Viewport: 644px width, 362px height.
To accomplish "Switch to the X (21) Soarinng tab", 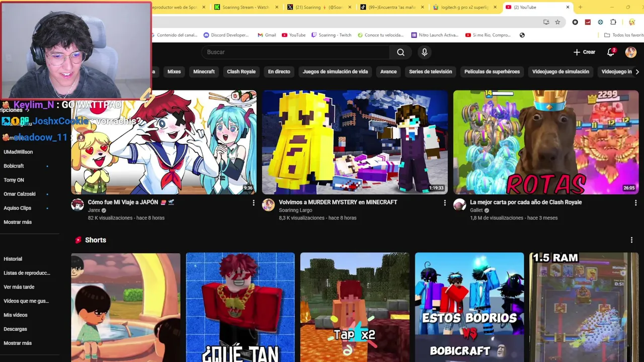I will coord(318,7).
